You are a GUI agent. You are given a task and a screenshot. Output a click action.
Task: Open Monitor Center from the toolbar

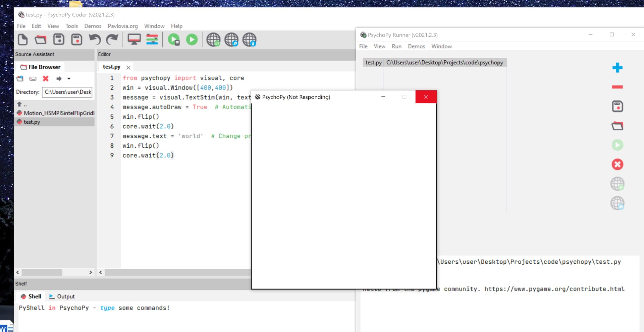(134, 40)
